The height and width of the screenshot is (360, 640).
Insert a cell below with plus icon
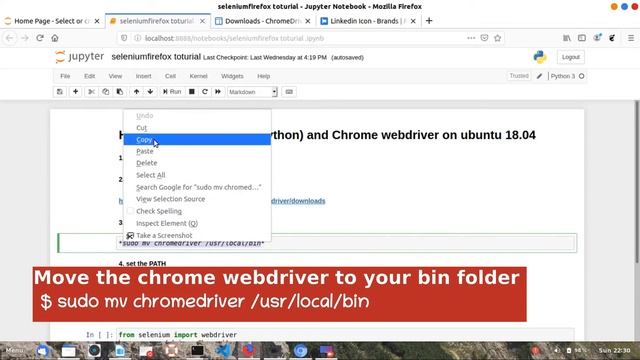click(x=76, y=92)
